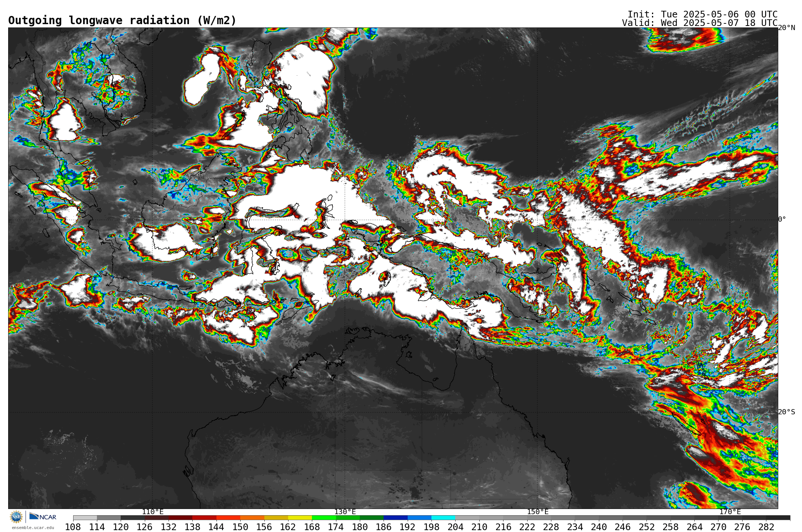Pick the bright red 144–150 colorbar swatch
The image size is (802, 532).
(228, 518)
